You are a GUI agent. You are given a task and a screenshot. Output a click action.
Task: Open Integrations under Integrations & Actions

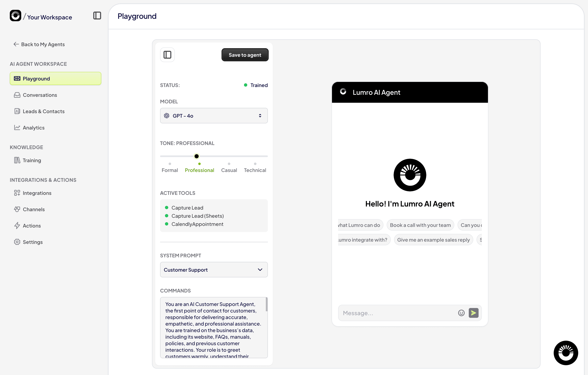point(37,193)
